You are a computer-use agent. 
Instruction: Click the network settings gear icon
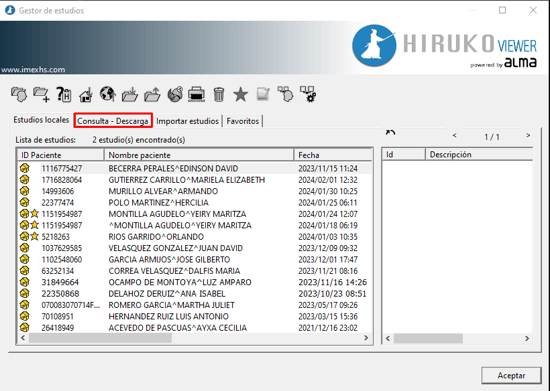click(308, 94)
